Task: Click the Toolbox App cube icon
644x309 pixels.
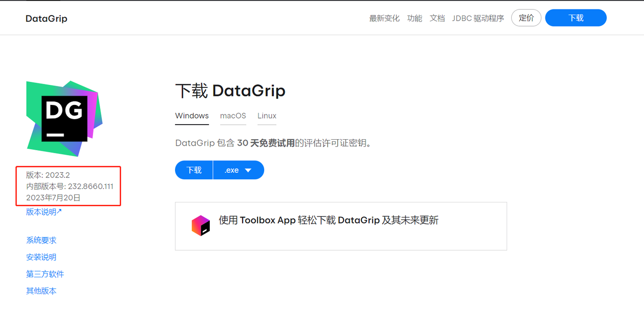Action: coord(201,225)
